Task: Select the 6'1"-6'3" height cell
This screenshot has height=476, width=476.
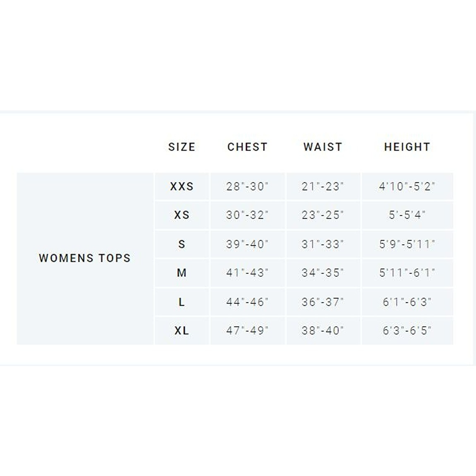Action: pyautogui.click(x=407, y=302)
